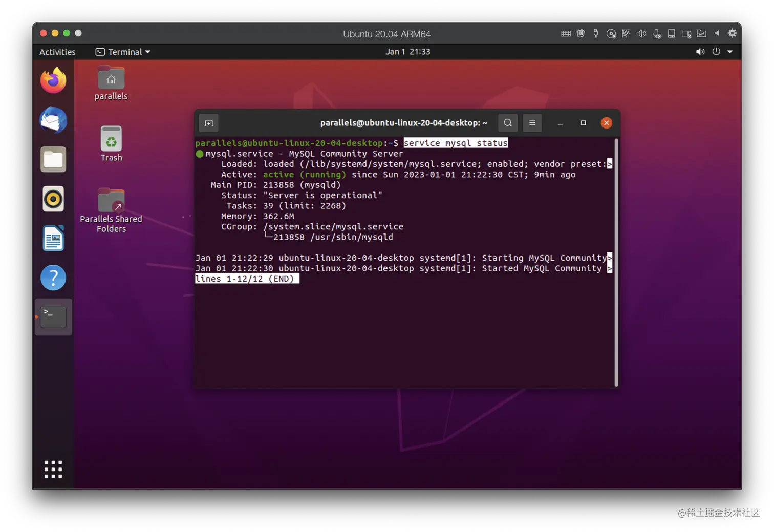This screenshot has width=774, height=532.
Task: Click the Parallels camera device icon
Action: click(687, 33)
